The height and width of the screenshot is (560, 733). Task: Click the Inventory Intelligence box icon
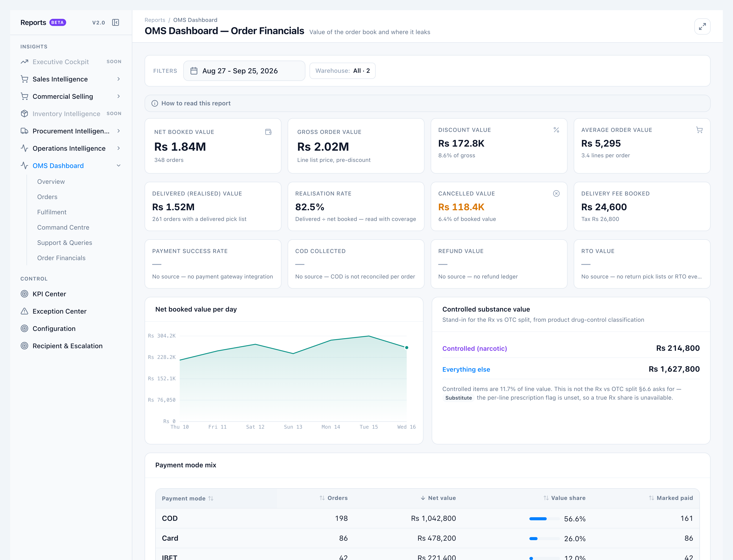(24, 114)
